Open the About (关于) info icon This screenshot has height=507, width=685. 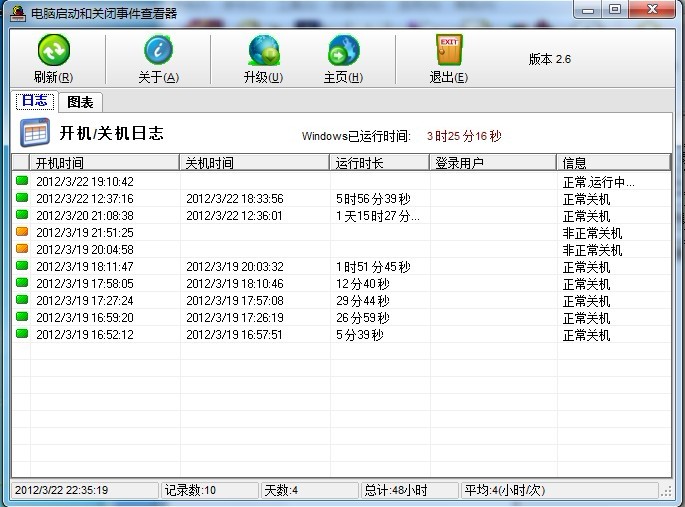(158, 51)
